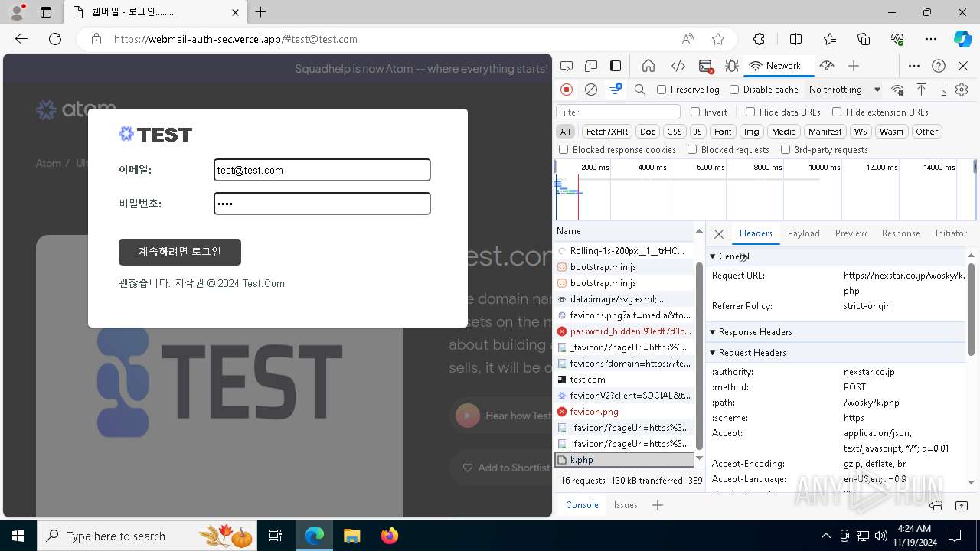Open Customize and control DevTools menu
980x551 pixels.
pos(914,66)
